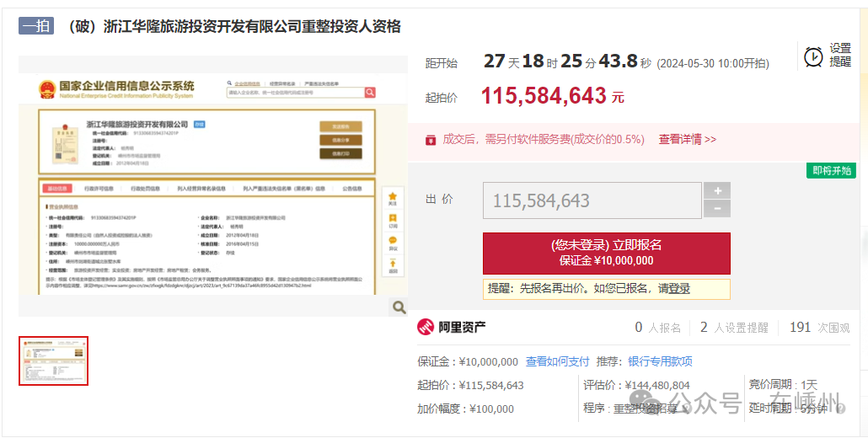Click the green 即将开始 status tag
The image size is (868, 438).
pos(831,171)
